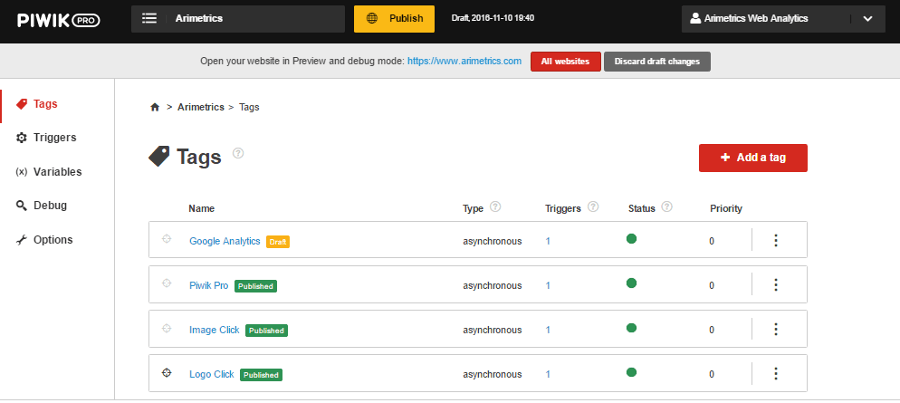Open the Image Click tag
Image resolution: width=900 pixels, height=403 pixels.
pos(214,330)
